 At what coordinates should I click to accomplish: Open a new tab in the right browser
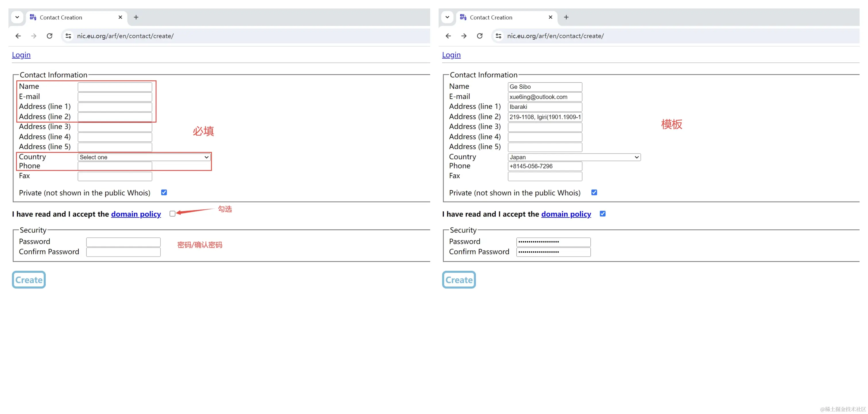point(566,17)
